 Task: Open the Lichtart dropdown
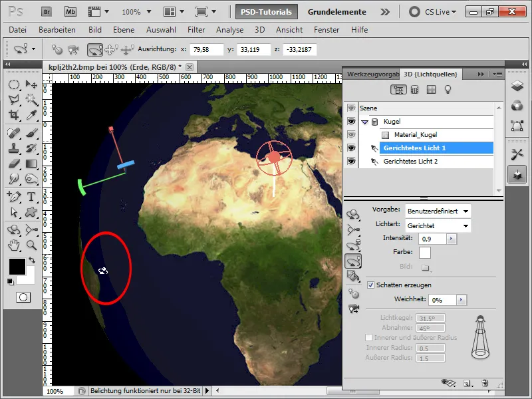[438, 225]
